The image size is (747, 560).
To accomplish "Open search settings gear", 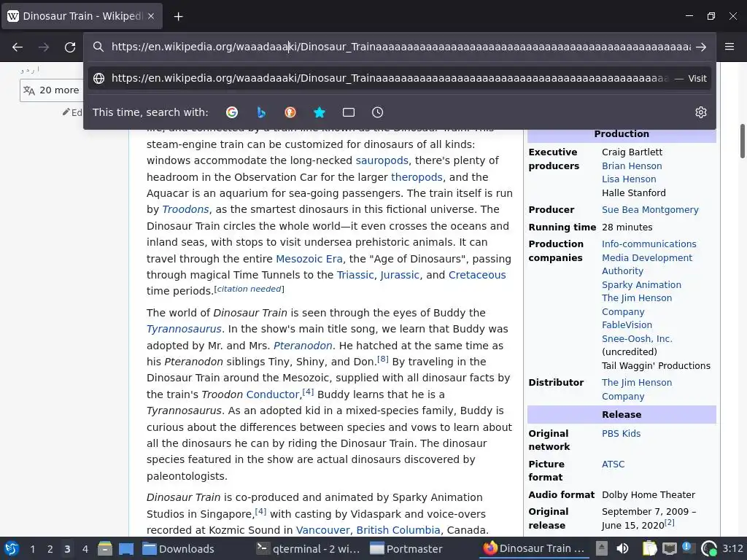I will (x=701, y=112).
